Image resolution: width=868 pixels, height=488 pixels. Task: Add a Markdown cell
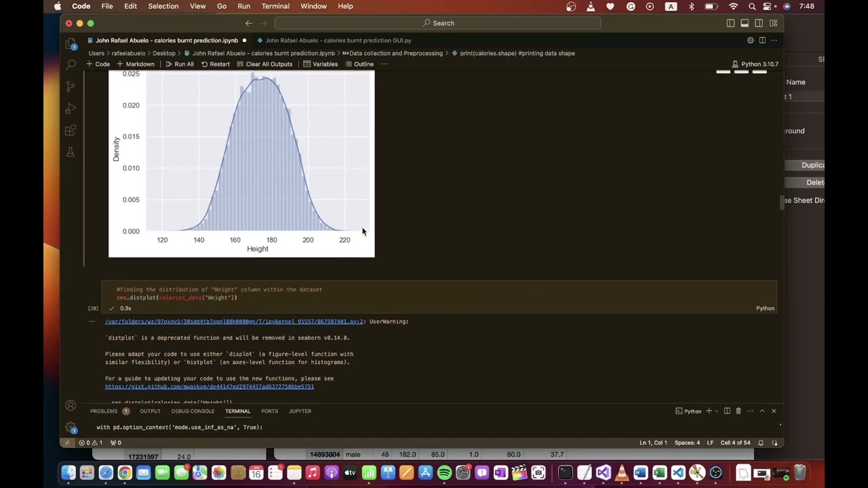136,64
